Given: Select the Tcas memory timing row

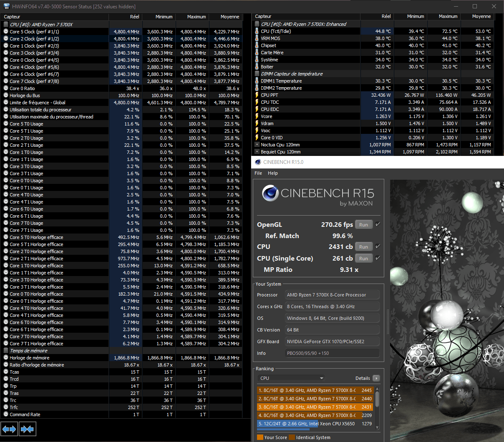Looking at the screenshot, I should pyautogui.click(x=121, y=372).
